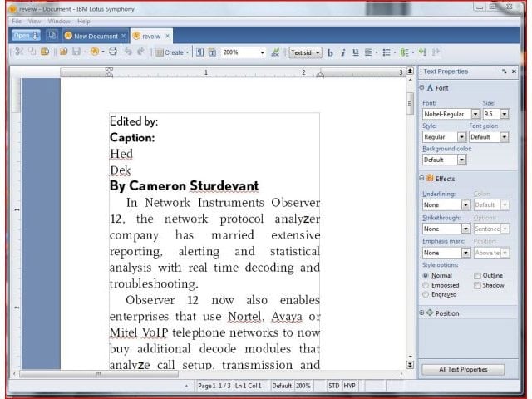The width and height of the screenshot is (532, 399).
Task: Click the Print icon
Action: (x=113, y=52)
